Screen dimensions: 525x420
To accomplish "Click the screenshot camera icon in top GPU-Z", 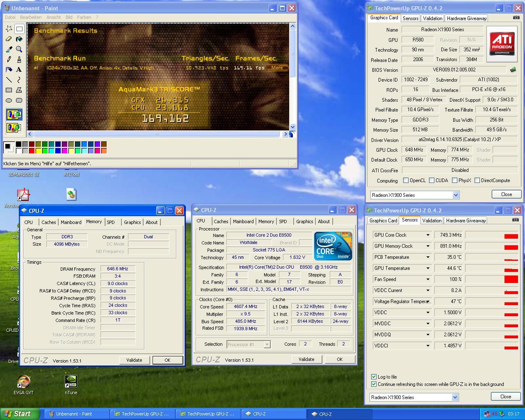I will (x=516, y=18).
